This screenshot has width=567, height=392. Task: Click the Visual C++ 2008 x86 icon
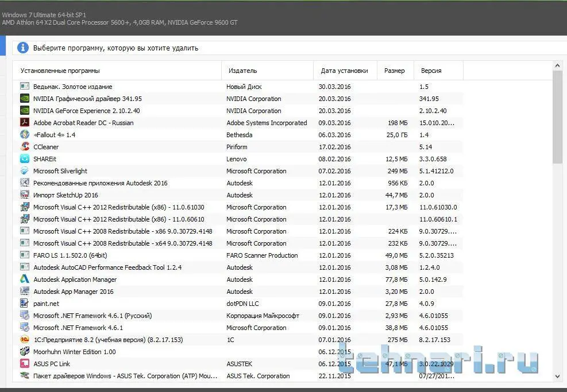click(25, 231)
